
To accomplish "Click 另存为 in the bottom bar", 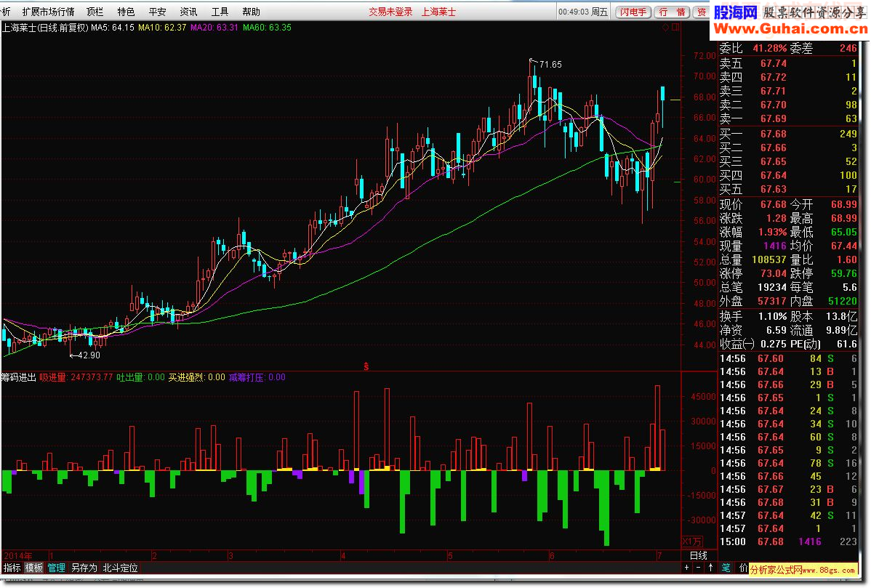I will pyautogui.click(x=84, y=568).
